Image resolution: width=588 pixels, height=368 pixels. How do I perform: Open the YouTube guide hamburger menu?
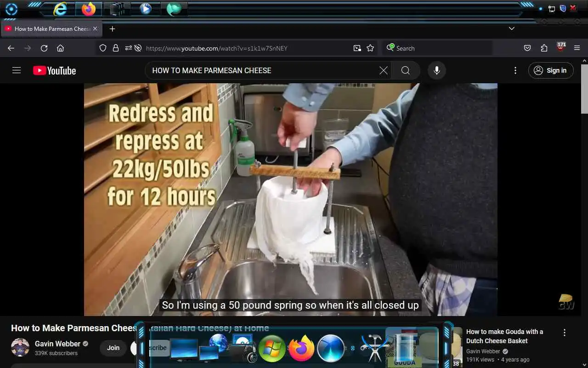[x=17, y=70]
